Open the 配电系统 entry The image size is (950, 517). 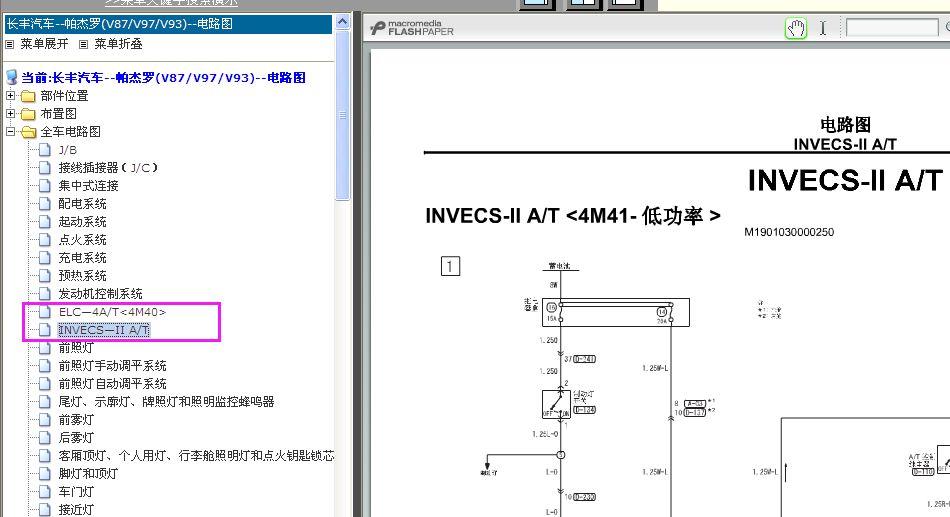[82, 204]
